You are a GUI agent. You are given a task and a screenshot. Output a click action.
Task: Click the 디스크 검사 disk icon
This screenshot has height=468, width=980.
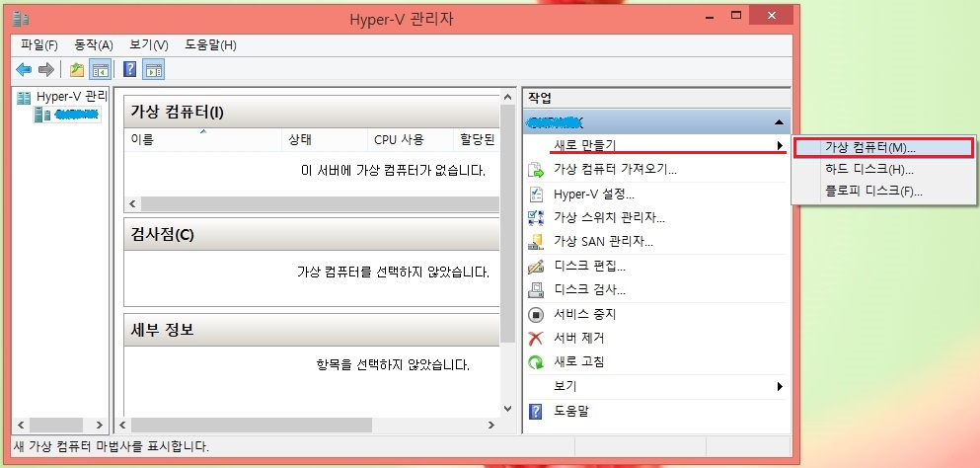point(536,289)
